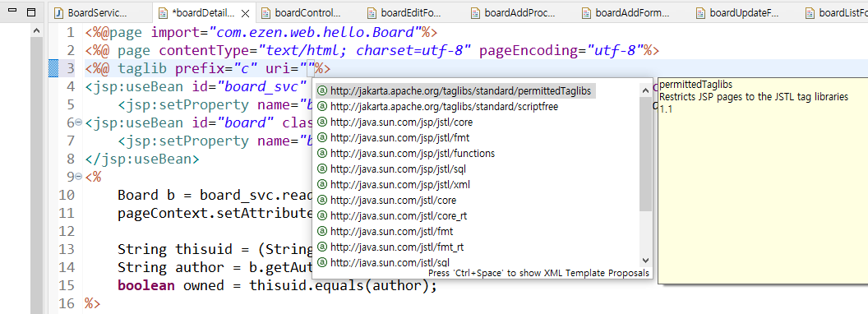The height and width of the screenshot is (314, 868).
Task: Click the icon beside the permittedTaglibs proposal
Action: coord(322,90)
